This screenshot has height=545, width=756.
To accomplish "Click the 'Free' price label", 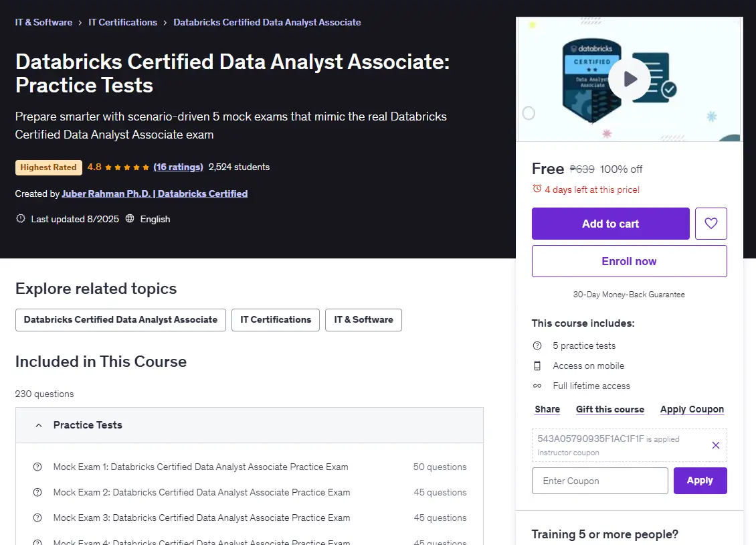I will (548, 168).
